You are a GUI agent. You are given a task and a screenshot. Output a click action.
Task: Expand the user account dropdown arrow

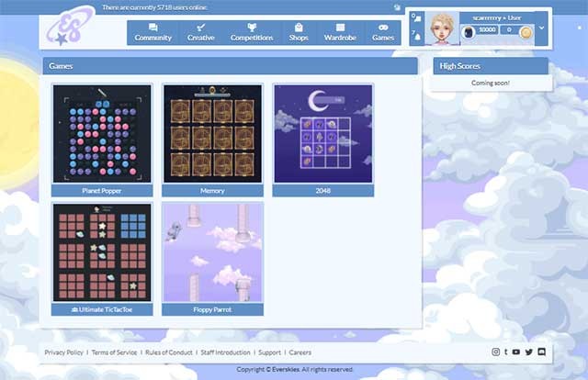tap(541, 28)
